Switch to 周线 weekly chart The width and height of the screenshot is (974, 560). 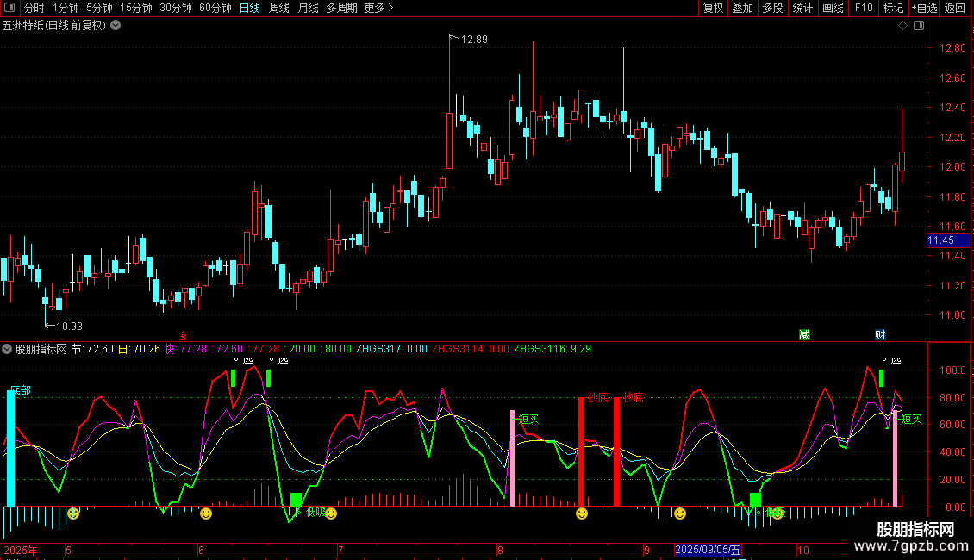pyautogui.click(x=279, y=8)
